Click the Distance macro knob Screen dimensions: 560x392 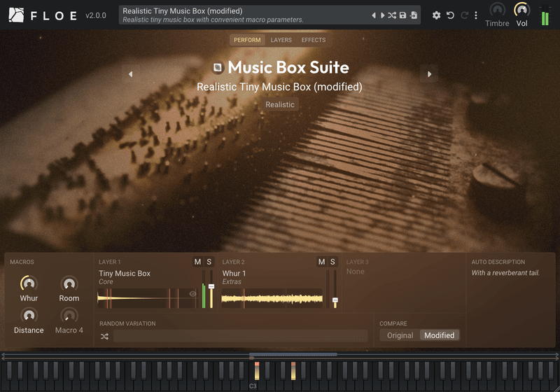29,316
